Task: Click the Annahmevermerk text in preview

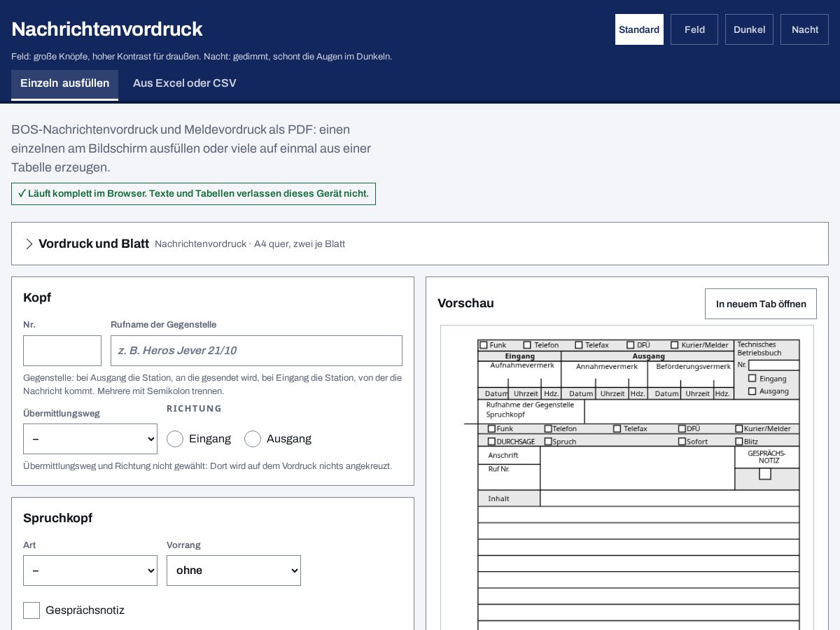Action: pyautogui.click(x=607, y=366)
